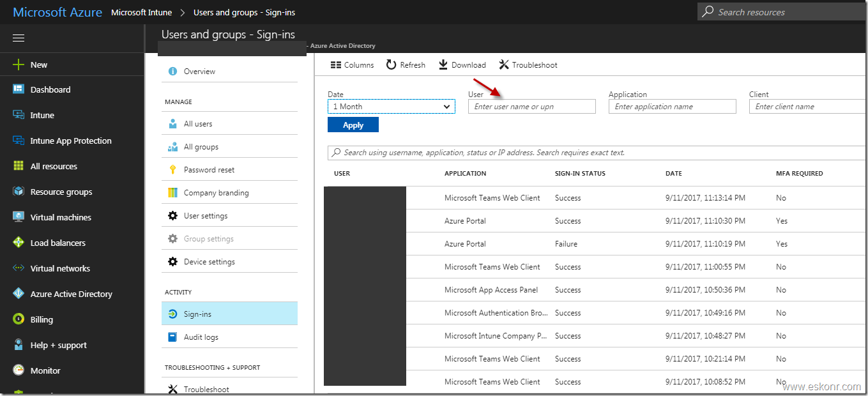Image resolution: width=868 pixels, height=396 pixels.
Task: Click the Apply filter button
Action: (x=353, y=125)
